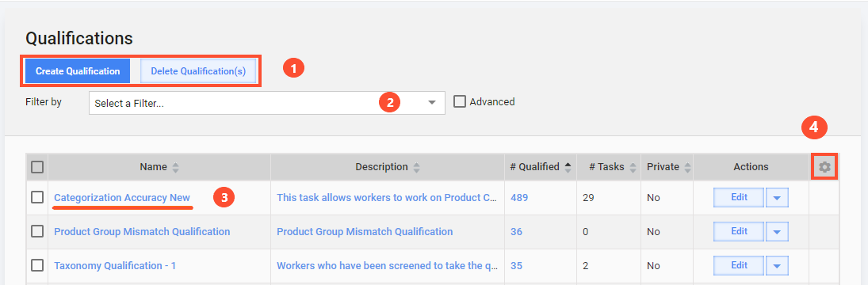868x285 pixels.
Task: Open Product Group Mismatch Qualification description link
Action: 365,231
